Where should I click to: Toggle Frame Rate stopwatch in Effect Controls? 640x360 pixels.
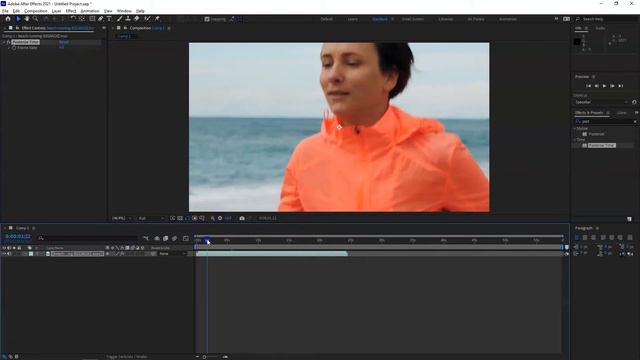coord(14,48)
